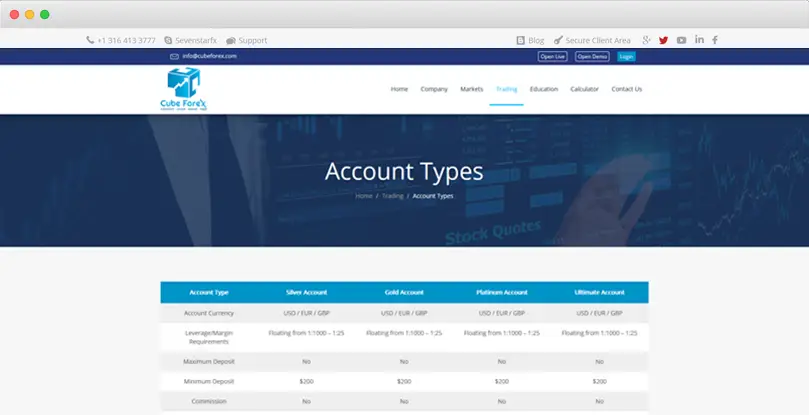The height and width of the screenshot is (415, 809).
Task: Open the LinkedIn icon link
Action: [x=699, y=40]
